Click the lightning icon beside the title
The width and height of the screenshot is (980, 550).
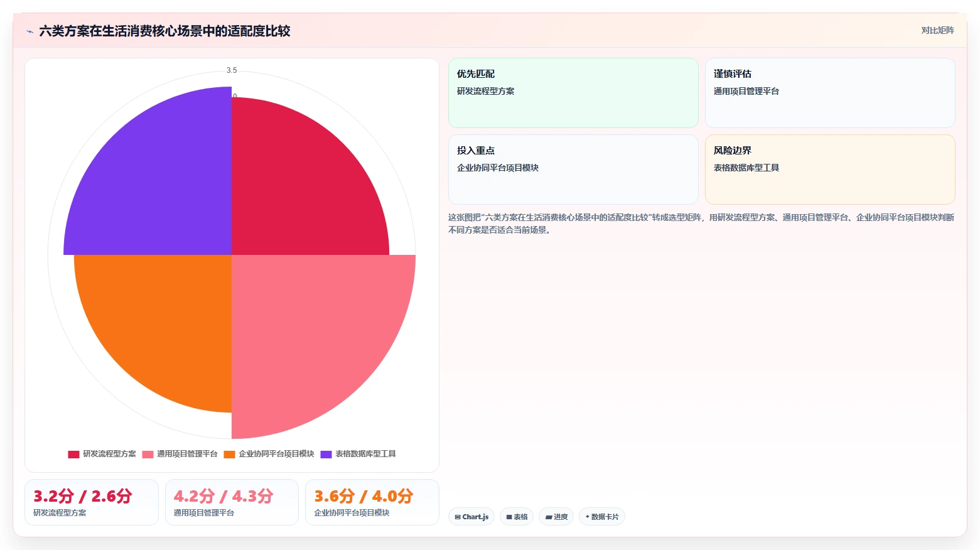point(30,31)
